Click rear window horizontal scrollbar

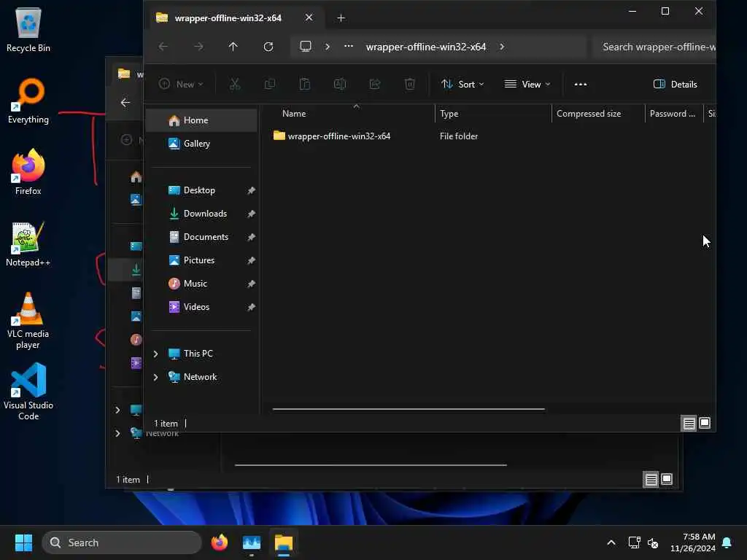(x=371, y=465)
